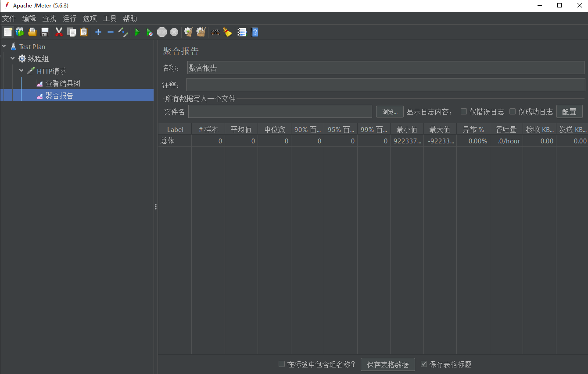This screenshot has width=588, height=374.
Task: Click the 吞吐量 column header
Action: point(506,129)
